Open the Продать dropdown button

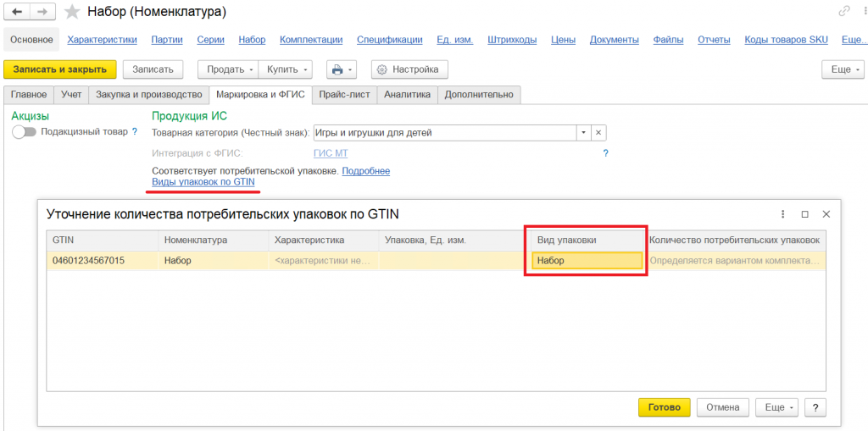(x=228, y=69)
